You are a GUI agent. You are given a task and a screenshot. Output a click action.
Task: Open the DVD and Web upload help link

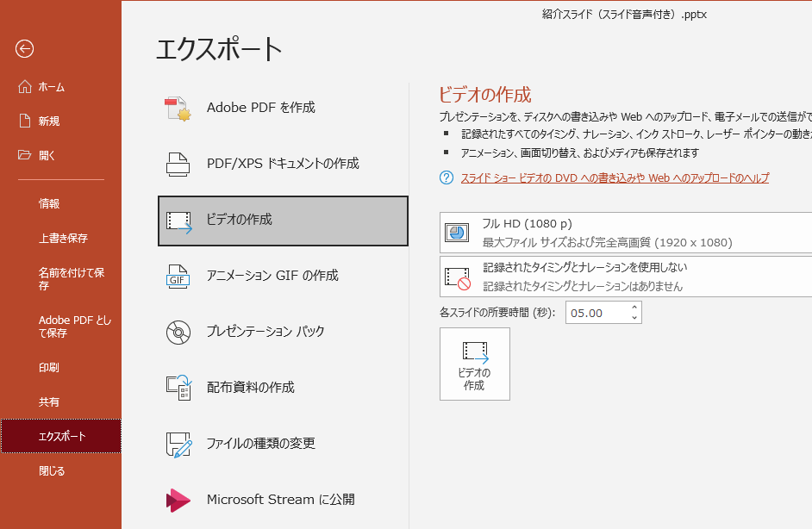tap(615, 178)
